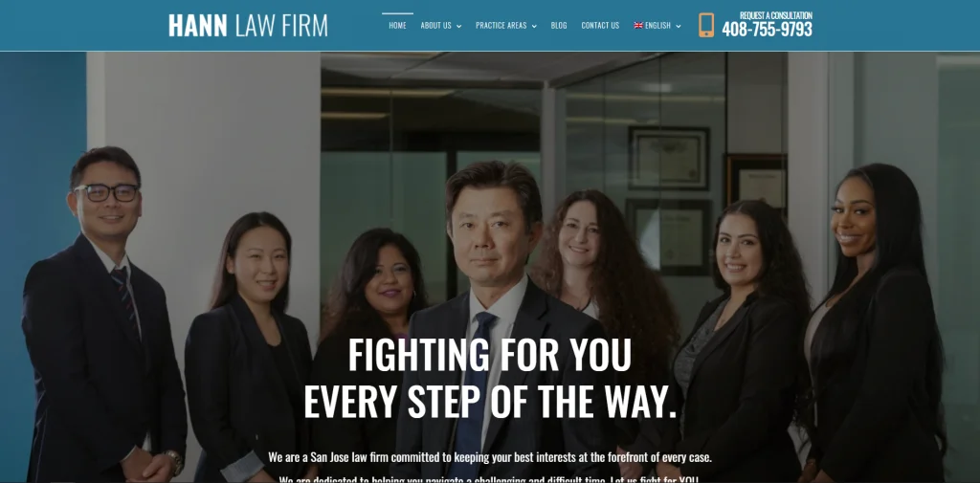Open the HANN LAW FIRM logo homepage

(248, 26)
